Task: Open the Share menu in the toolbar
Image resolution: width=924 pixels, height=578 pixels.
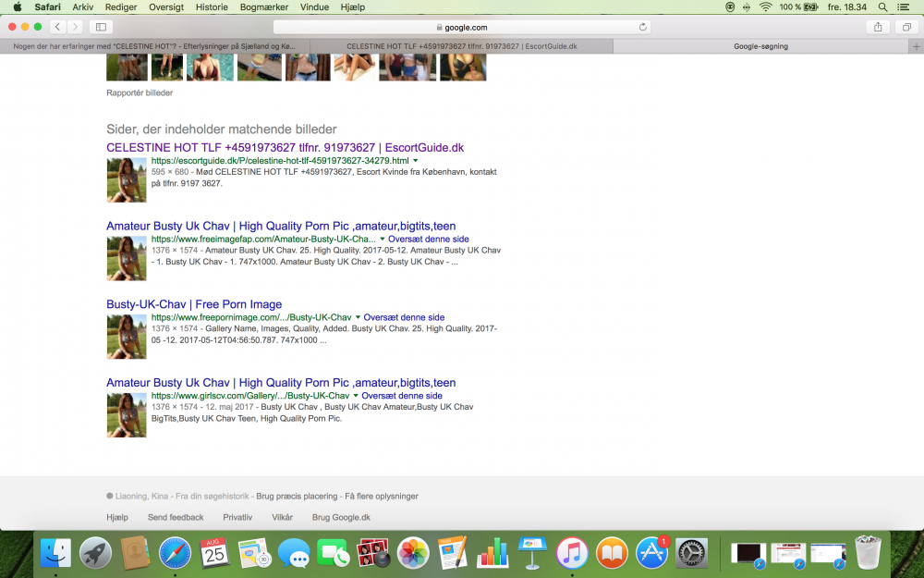Action: coord(878,27)
